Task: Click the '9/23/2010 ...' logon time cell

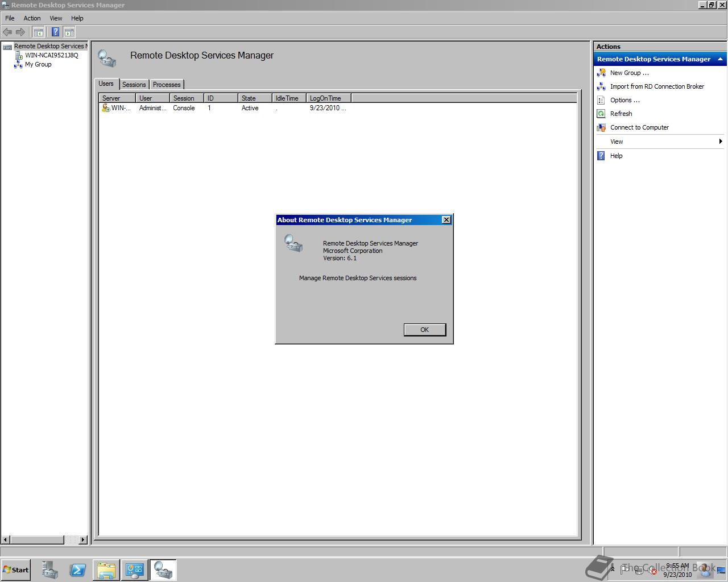Action: point(328,108)
